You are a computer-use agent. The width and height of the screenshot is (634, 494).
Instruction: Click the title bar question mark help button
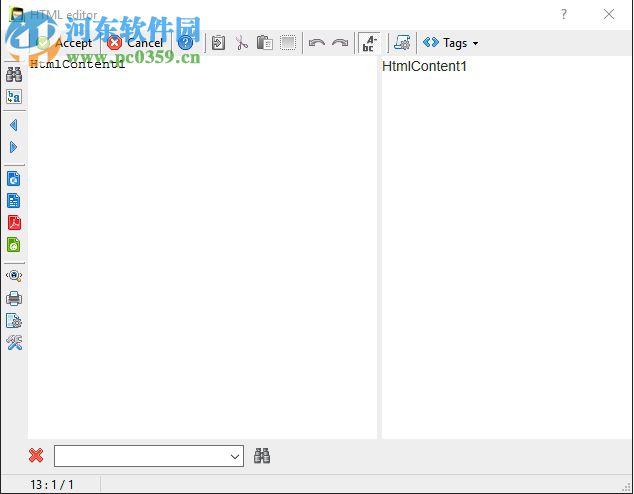[x=564, y=14]
